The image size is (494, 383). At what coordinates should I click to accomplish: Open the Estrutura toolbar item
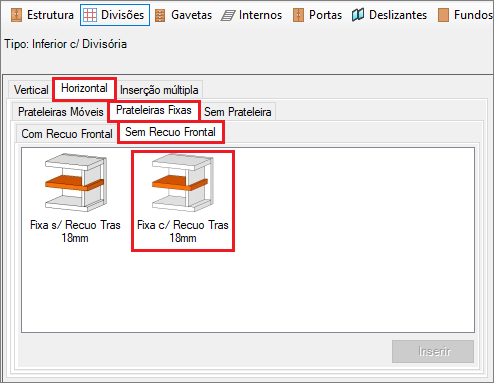(x=42, y=15)
